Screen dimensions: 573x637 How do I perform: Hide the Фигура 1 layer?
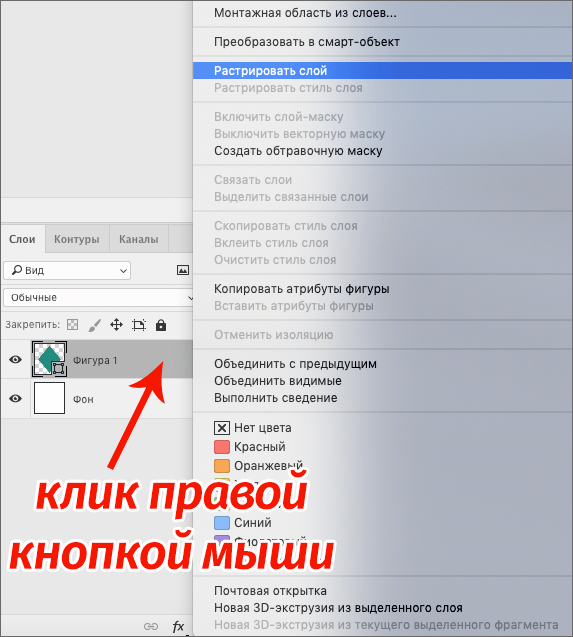pyautogui.click(x=15, y=360)
